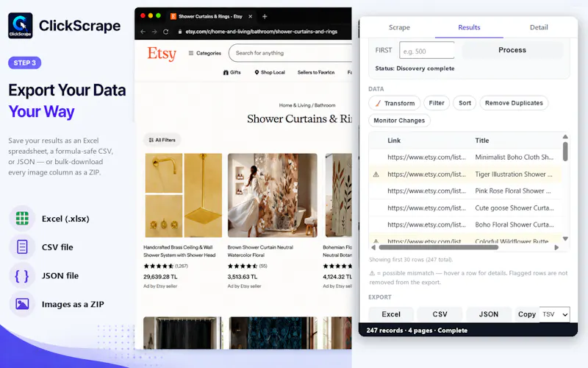Focus the FIRST rows input field
The height and width of the screenshot is (368, 588).
[427, 50]
